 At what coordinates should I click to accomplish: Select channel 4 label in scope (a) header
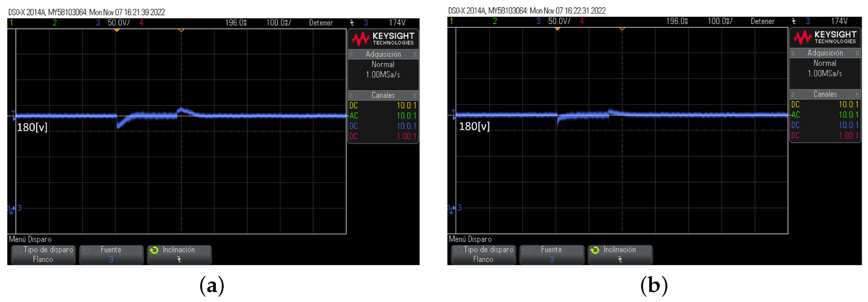[x=141, y=23]
